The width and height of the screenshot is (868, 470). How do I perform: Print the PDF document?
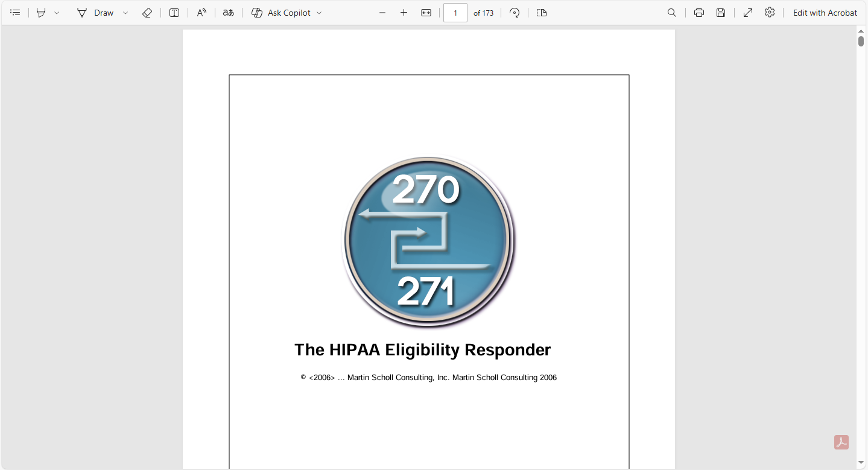[x=699, y=13]
